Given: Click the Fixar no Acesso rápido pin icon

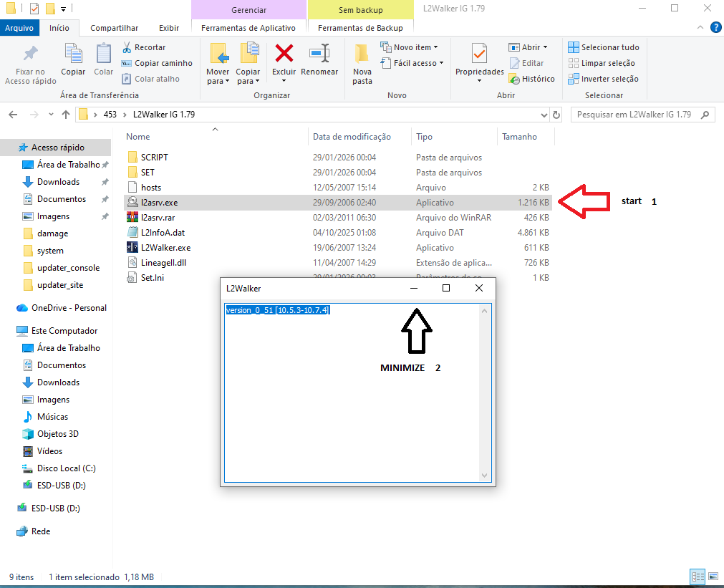Looking at the screenshot, I should (31, 54).
